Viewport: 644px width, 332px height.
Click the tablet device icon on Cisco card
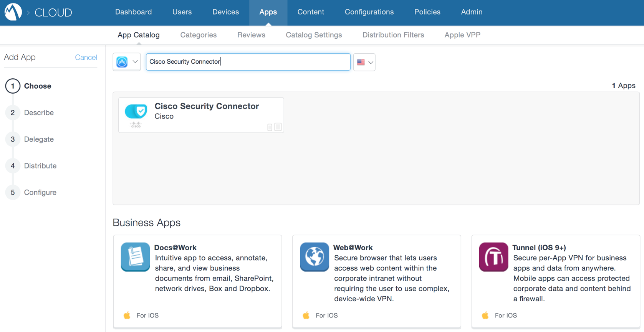(x=278, y=127)
